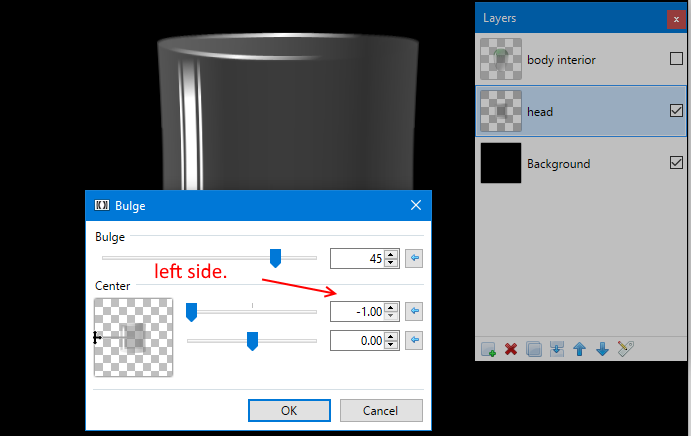Move layer up arrow icon
The image size is (691, 436).
(580, 349)
